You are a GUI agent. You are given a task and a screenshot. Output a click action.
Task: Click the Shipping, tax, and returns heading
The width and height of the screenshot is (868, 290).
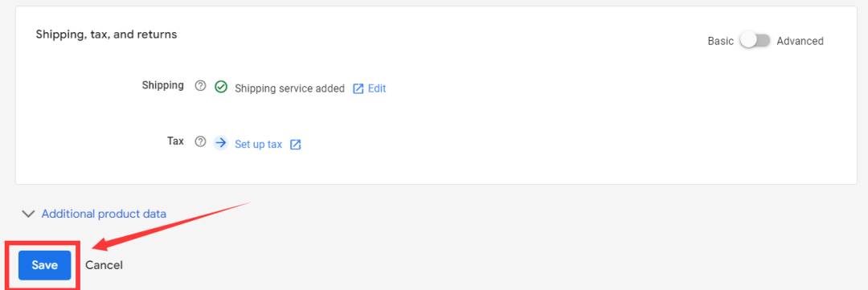[106, 35]
